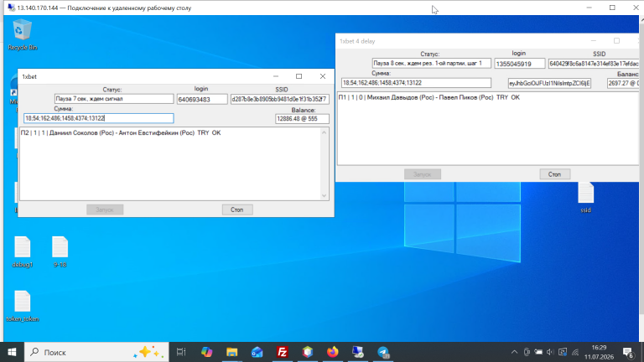Open the volume control in system tray
644x362 pixels.
point(550,352)
